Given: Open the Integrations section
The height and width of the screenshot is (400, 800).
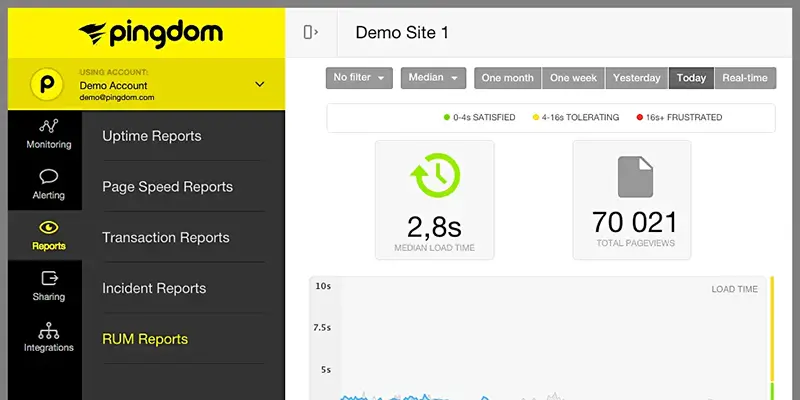Looking at the screenshot, I should (x=48, y=337).
